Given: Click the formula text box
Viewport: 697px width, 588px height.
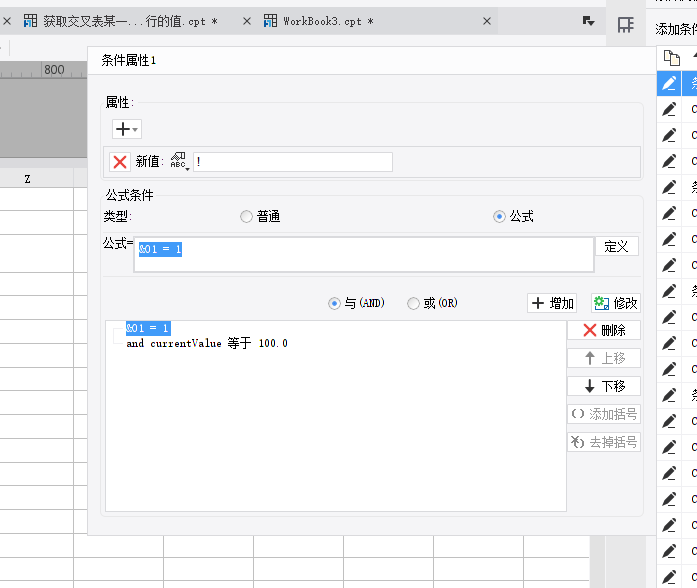Looking at the screenshot, I should point(364,254).
